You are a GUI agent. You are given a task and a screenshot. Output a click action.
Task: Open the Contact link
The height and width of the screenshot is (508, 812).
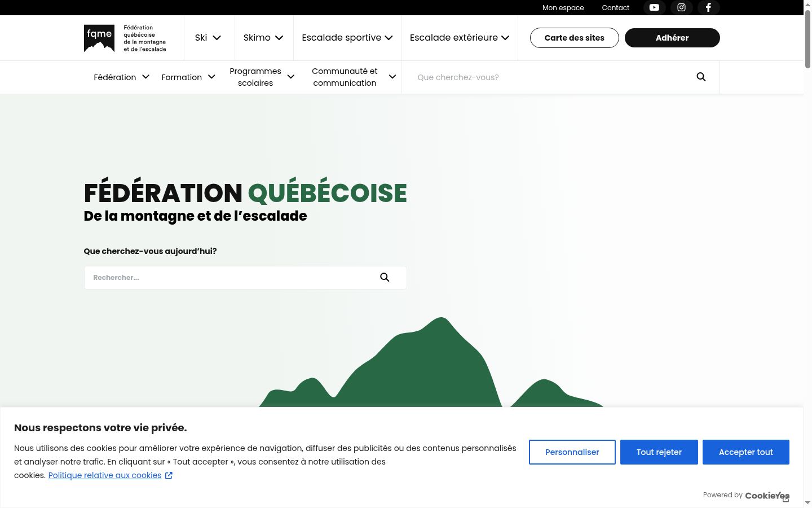point(616,8)
